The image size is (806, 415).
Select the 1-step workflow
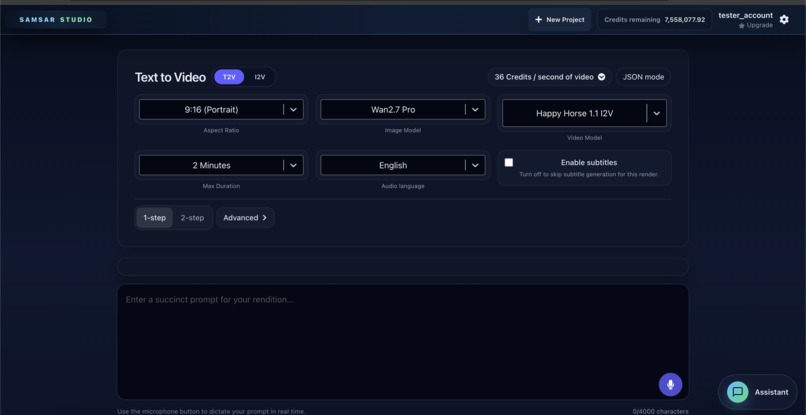coord(155,218)
